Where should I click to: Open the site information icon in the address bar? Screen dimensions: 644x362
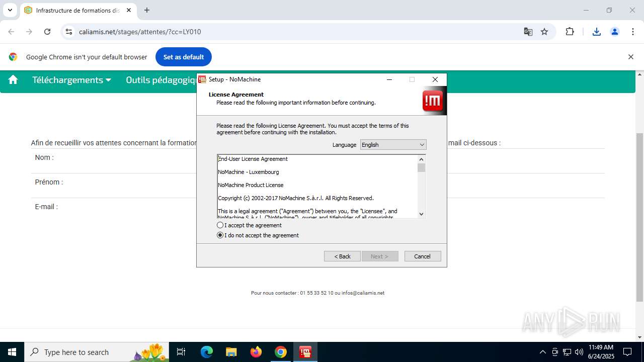click(x=69, y=32)
